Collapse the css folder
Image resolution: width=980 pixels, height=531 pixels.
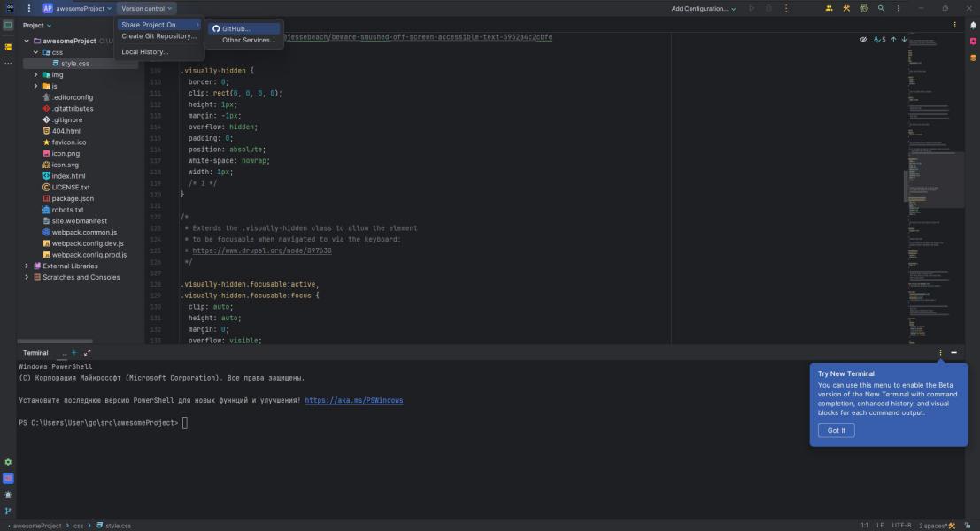pyautogui.click(x=35, y=52)
